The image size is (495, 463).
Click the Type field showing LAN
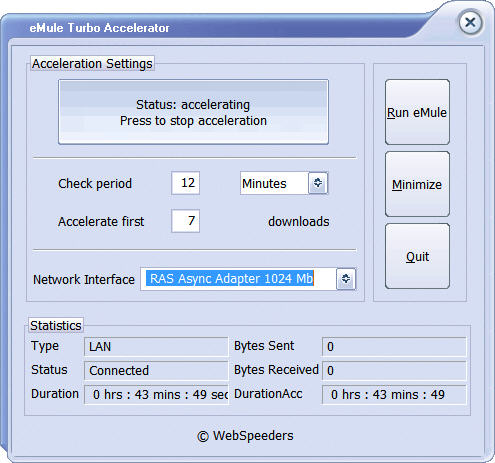pos(156,347)
